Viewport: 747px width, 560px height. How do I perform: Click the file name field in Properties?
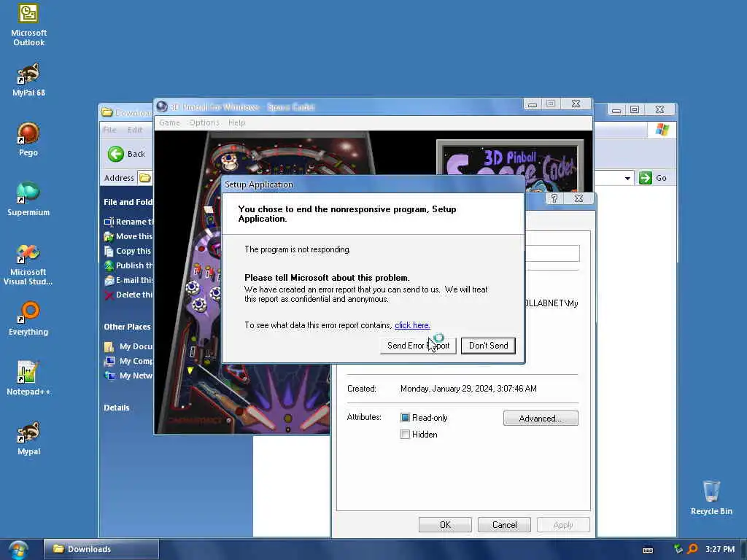click(x=552, y=253)
